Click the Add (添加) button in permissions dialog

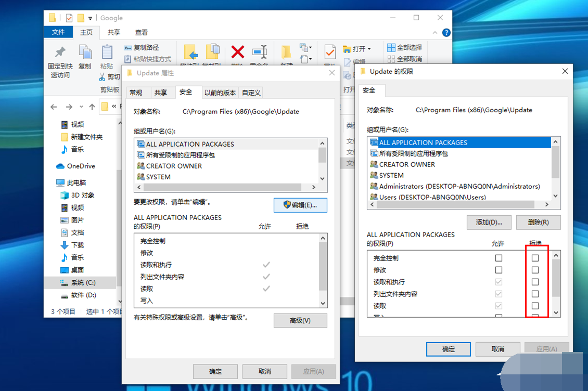pyautogui.click(x=489, y=222)
